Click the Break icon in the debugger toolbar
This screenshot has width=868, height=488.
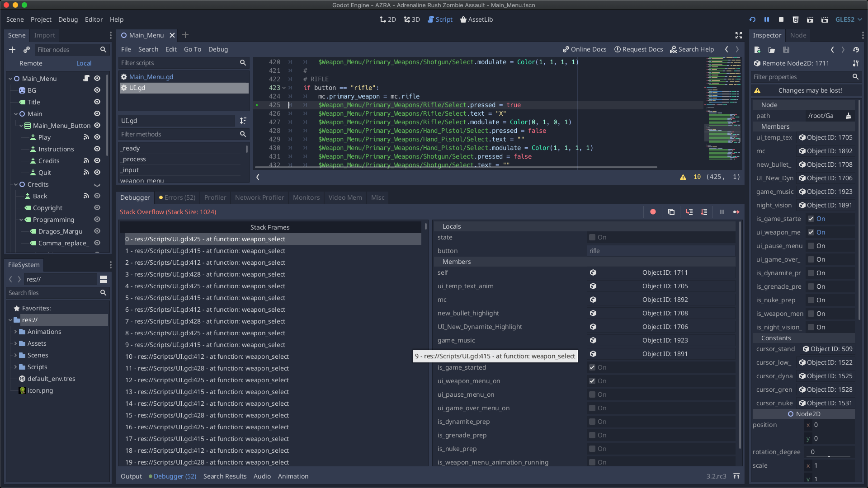click(722, 212)
